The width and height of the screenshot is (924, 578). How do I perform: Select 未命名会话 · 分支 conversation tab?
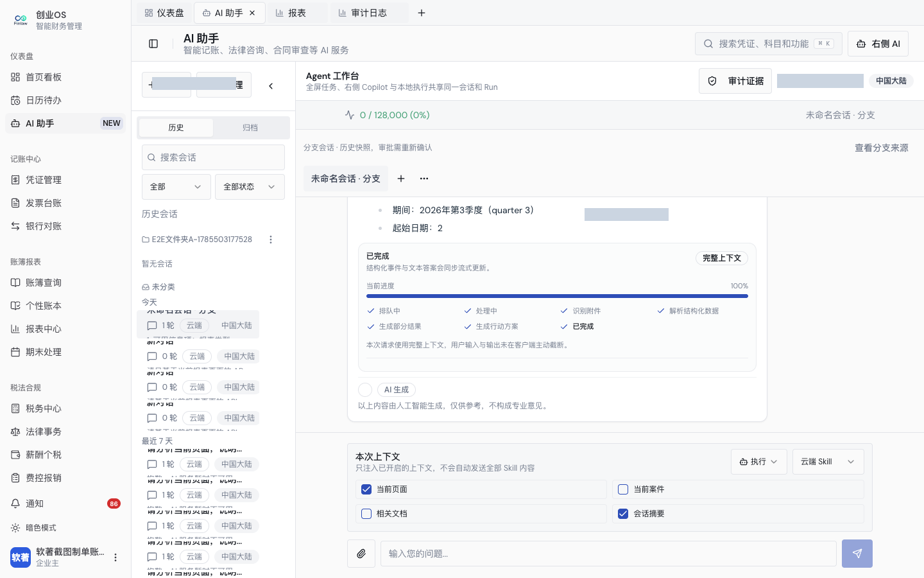(346, 179)
